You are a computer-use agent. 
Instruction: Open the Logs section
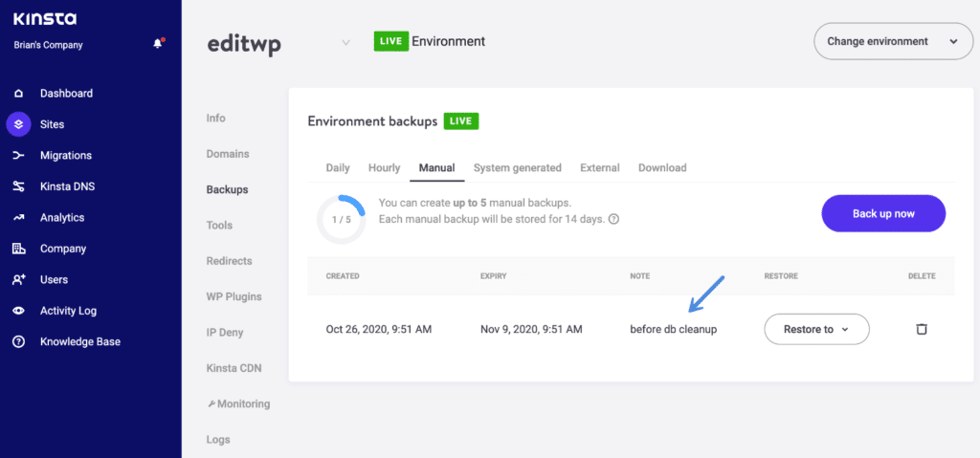(218, 440)
